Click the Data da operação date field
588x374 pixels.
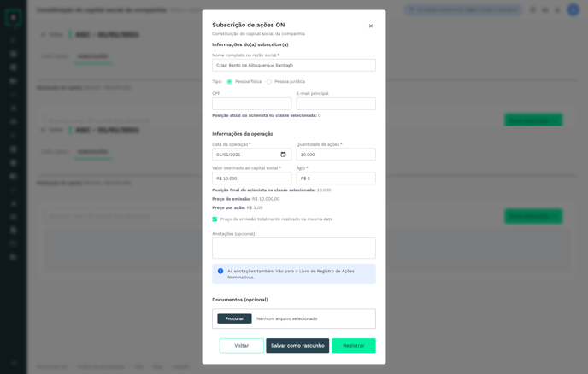(251, 155)
